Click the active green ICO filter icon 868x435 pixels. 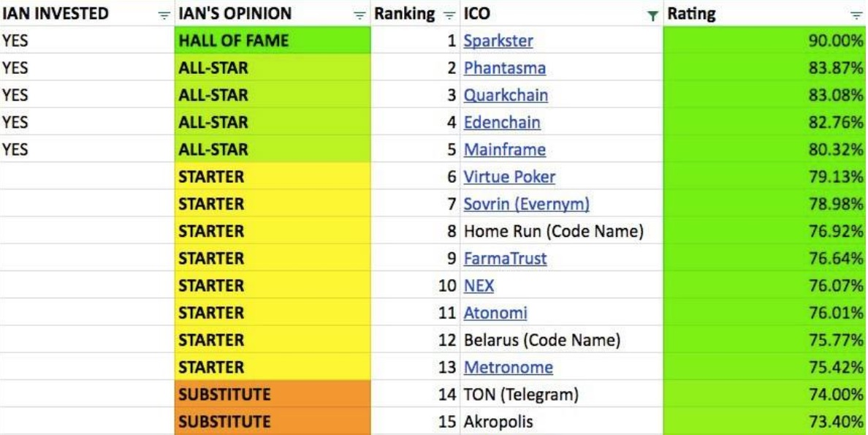(x=652, y=15)
